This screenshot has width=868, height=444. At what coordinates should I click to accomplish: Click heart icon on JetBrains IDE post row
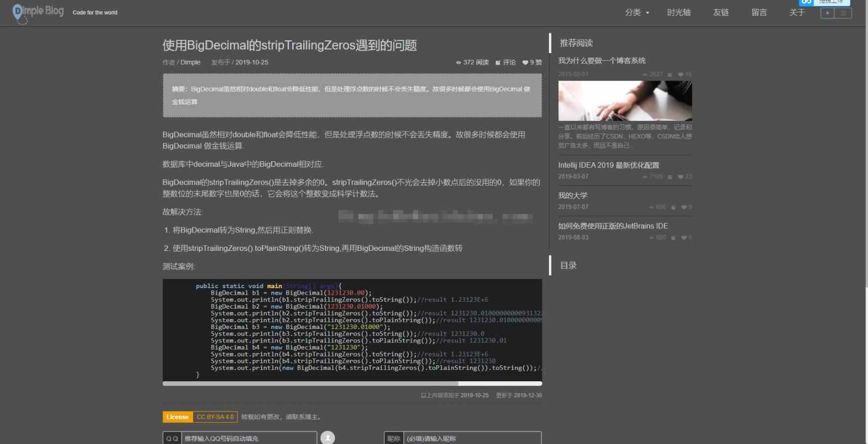(x=684, y=238)
